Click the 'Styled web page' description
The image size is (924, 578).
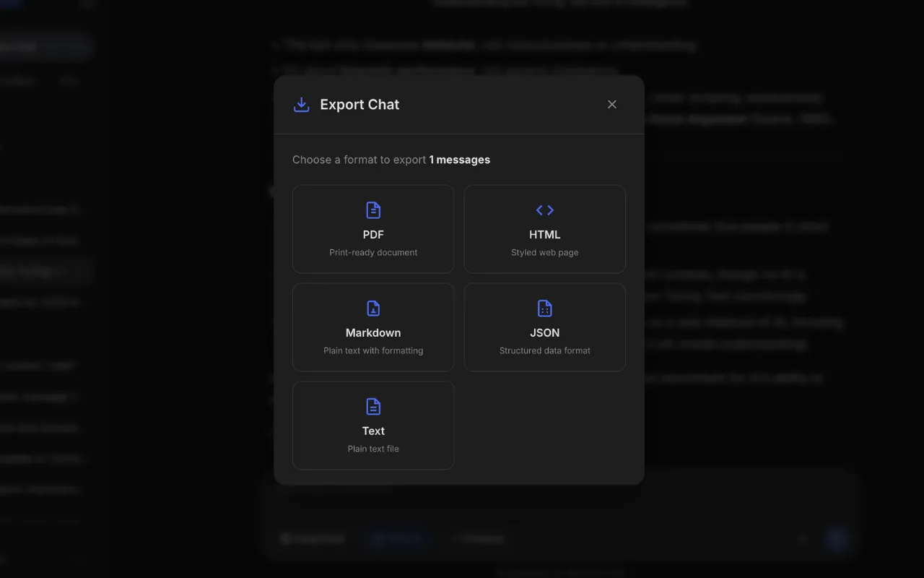click(545, 253)
